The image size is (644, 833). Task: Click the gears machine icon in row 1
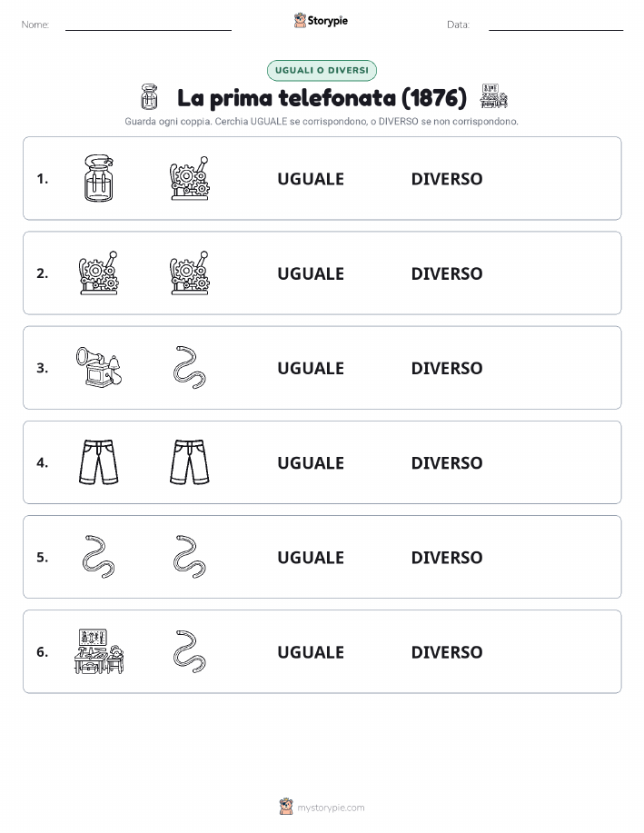click(x=190, y=178)
